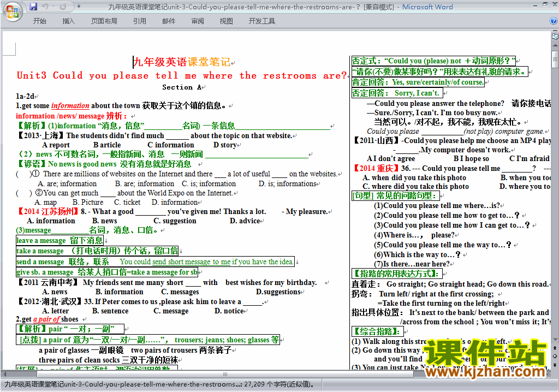Click the 'Section A' subheading
The height and width of the screenshot is (392, 559).
[182, 87]
